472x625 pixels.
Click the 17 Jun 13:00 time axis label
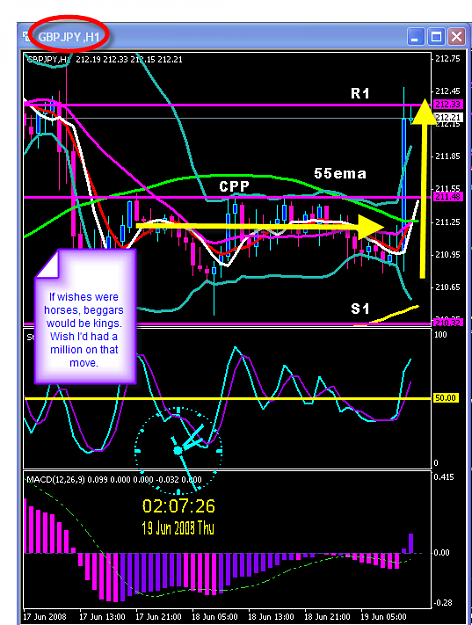(102, 617)
